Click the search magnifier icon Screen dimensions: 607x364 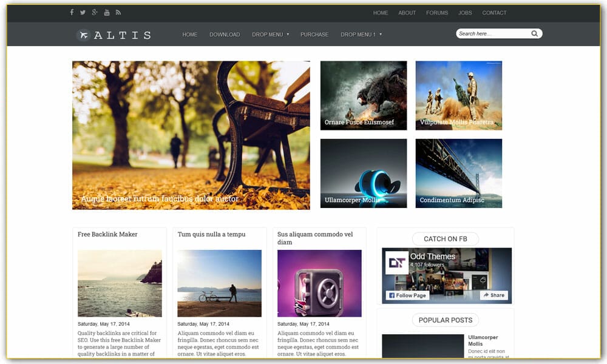click(534, 33)
